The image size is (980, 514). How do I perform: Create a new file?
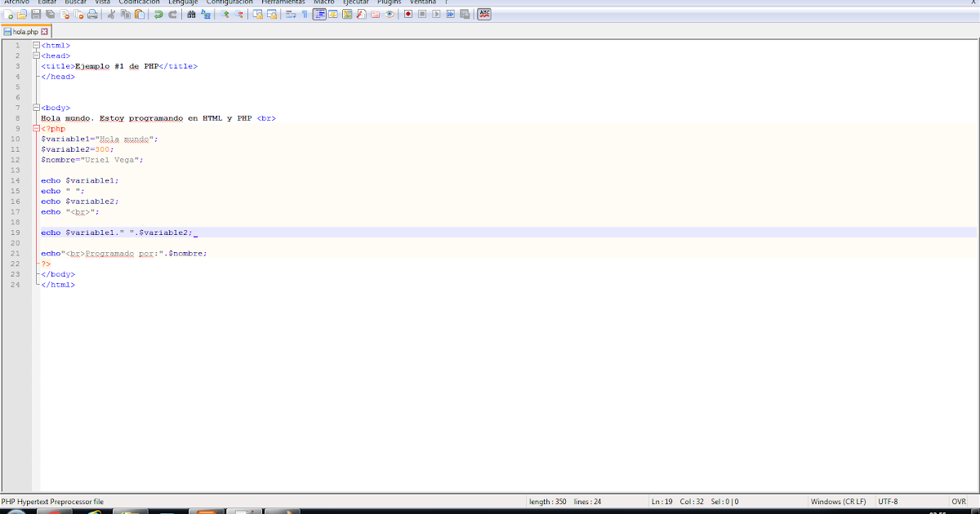[x=8, y=14]
